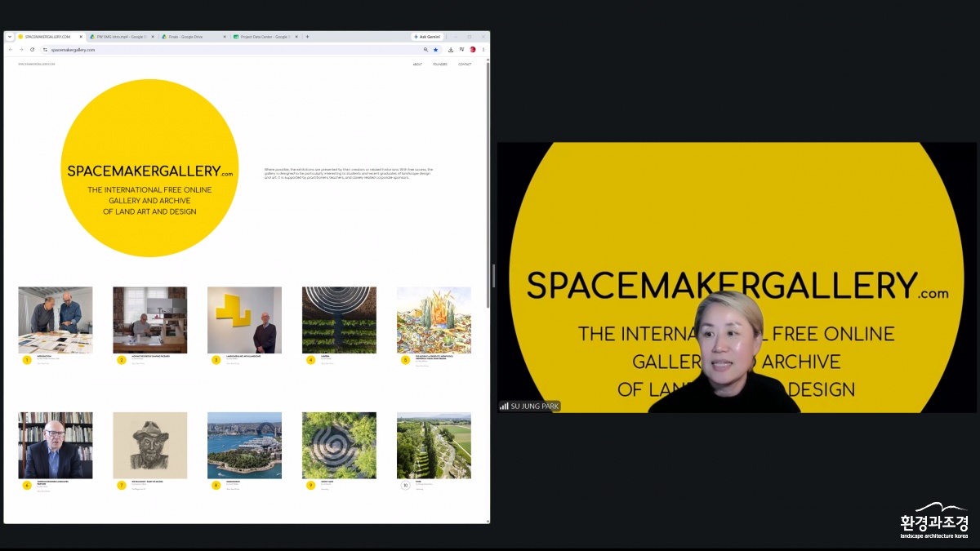Open exhibition 3 thumbnail with yellow wall artwork
The width and height of the screenshot is (980, 551).
pos(245,320)
